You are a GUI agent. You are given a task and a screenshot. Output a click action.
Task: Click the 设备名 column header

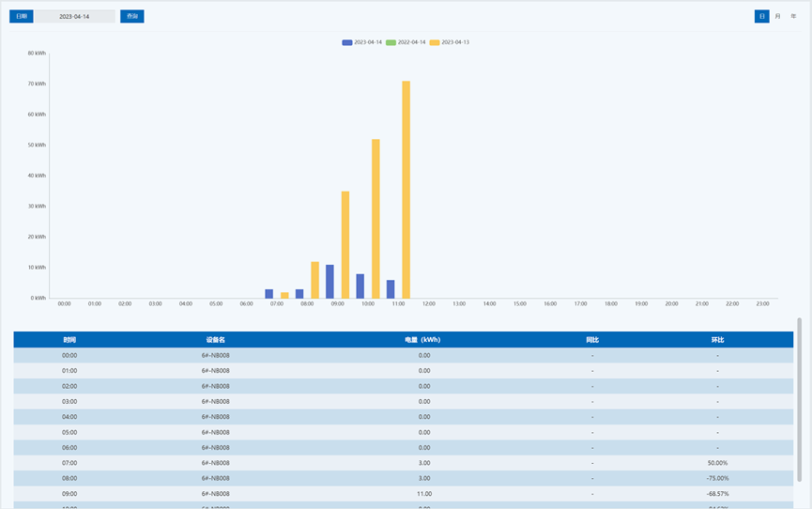pos(215,340)
